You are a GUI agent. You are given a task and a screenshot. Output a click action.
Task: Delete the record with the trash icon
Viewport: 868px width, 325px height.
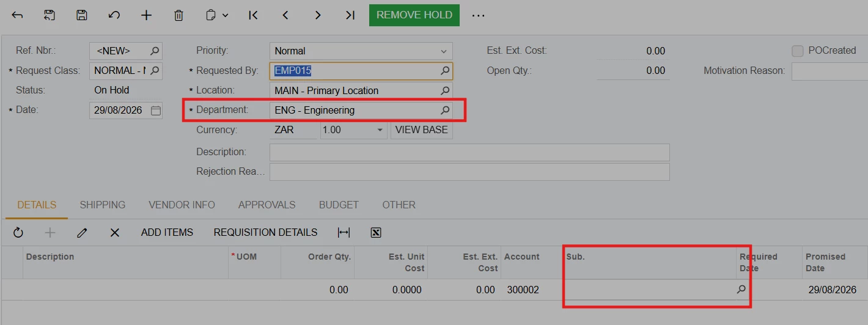(178, 15)
